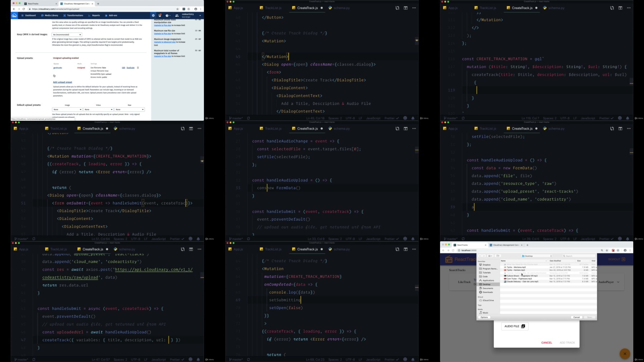
Task: Click the Cloudinary cloud logo
Action: (14, 16)
